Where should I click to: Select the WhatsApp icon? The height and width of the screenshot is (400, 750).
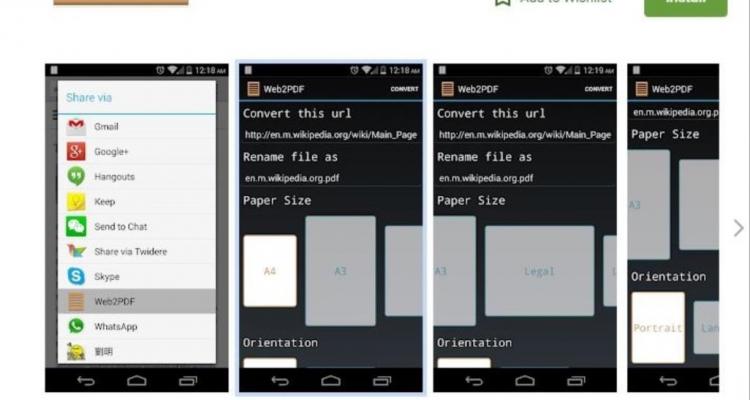pos(76,326)
